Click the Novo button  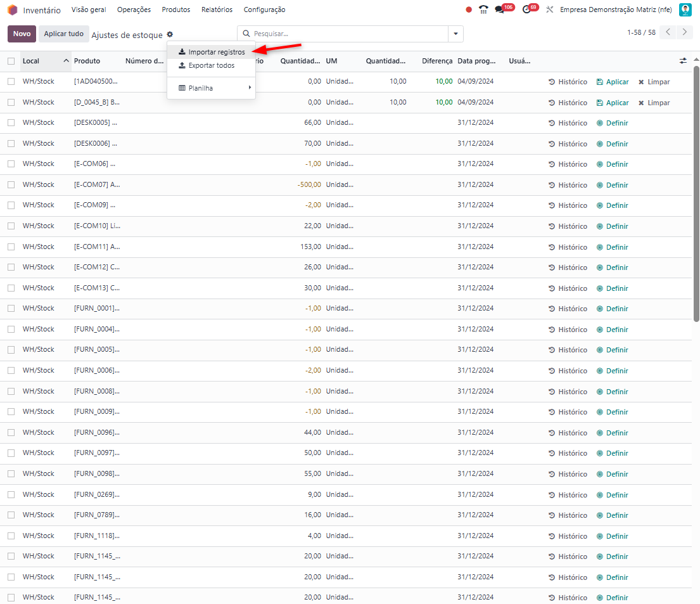click(22, 34)
